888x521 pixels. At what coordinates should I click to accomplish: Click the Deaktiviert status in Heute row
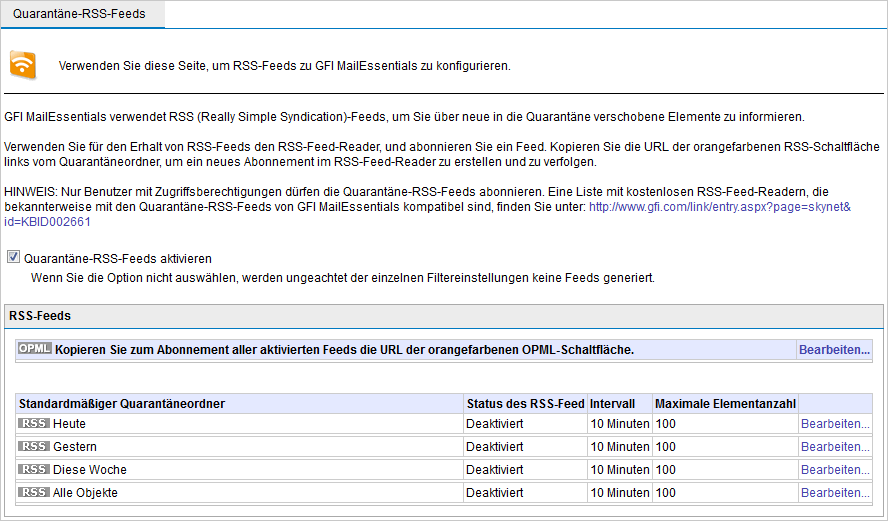494,424
